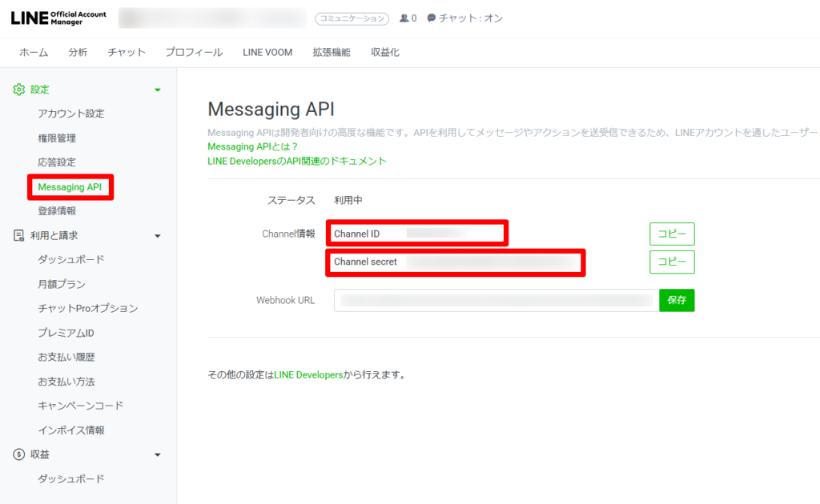The image size is (820, 504).
Task: Click the 利用と請求 section header
Action: point(54,235)
